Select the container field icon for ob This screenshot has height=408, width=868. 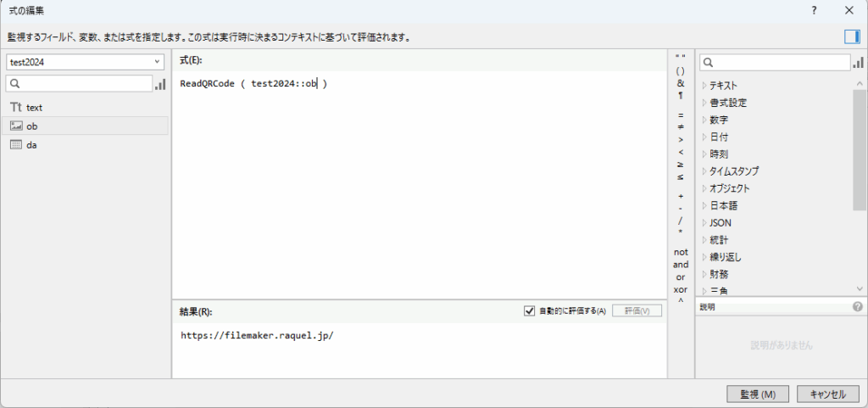[x=16, y=126]
